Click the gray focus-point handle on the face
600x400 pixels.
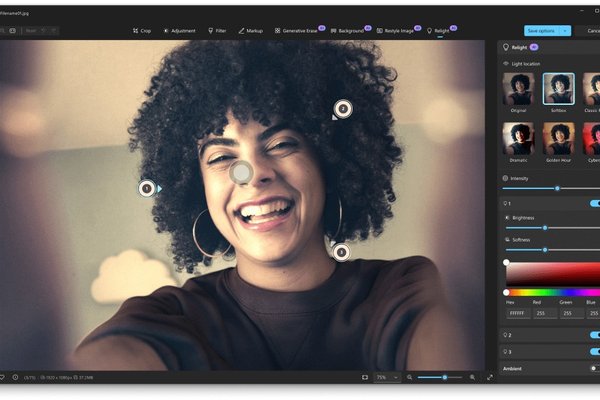tap(241, 173)
